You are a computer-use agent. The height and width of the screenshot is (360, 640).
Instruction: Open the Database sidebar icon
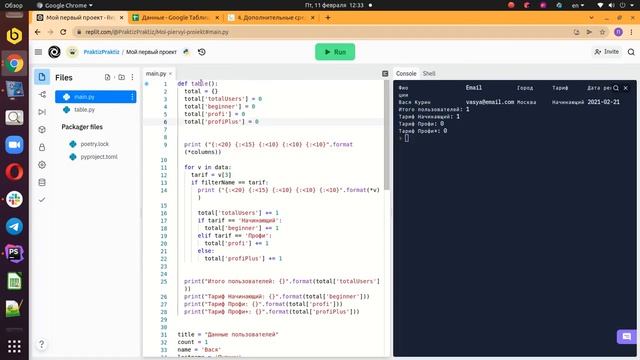point(42,182)
